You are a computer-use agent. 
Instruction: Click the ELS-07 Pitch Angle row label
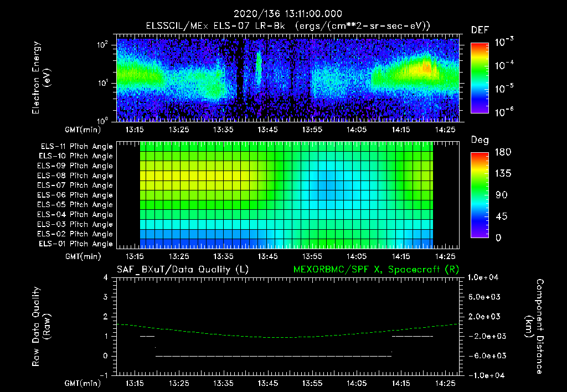75,185
